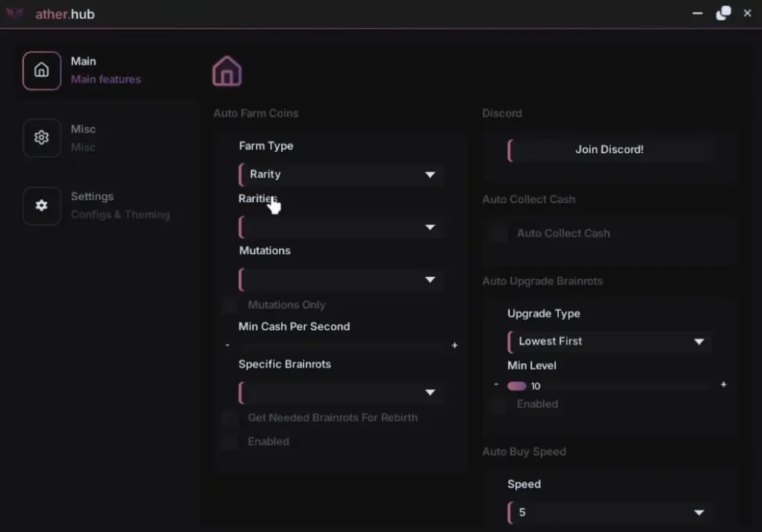Expand the Specific Brainrots dropdown

coord(341,392)
